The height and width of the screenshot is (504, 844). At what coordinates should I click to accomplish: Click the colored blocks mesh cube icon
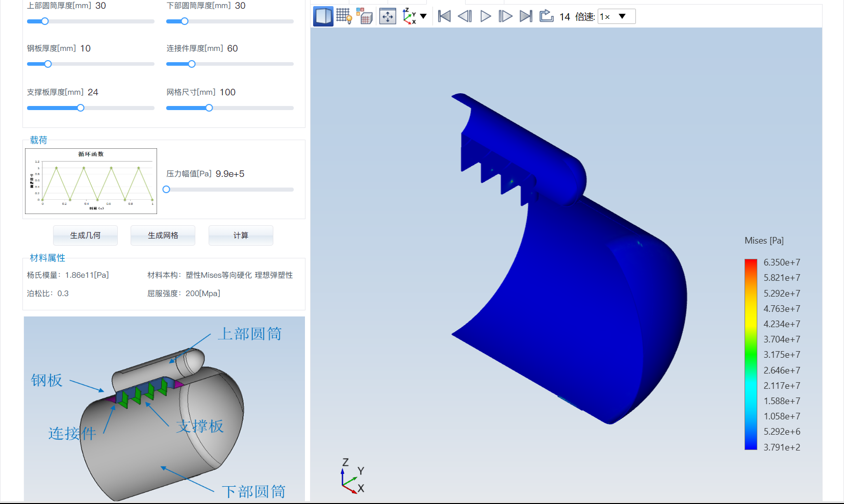[364, 16]
